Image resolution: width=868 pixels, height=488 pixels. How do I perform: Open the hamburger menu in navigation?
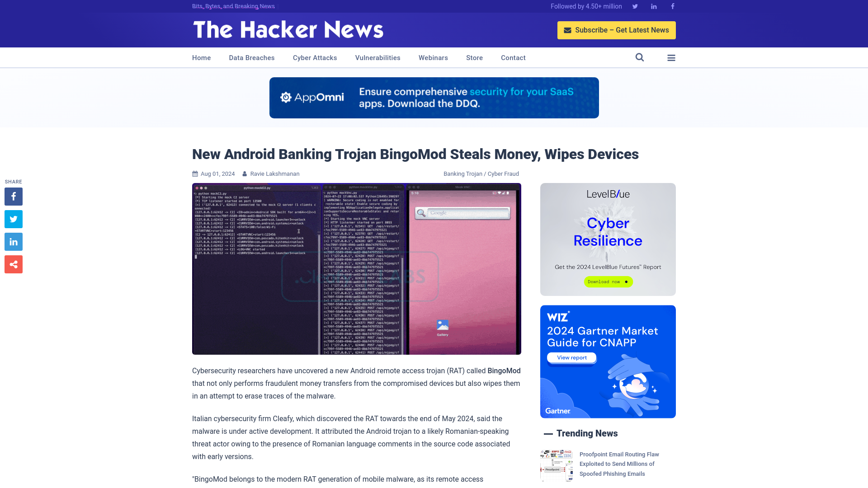[671, 57]
